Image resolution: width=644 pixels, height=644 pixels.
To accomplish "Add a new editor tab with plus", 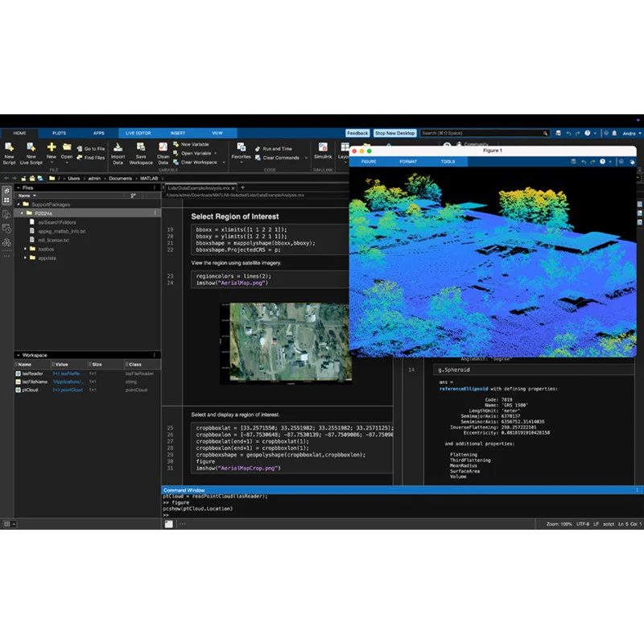I will point(243,188).
